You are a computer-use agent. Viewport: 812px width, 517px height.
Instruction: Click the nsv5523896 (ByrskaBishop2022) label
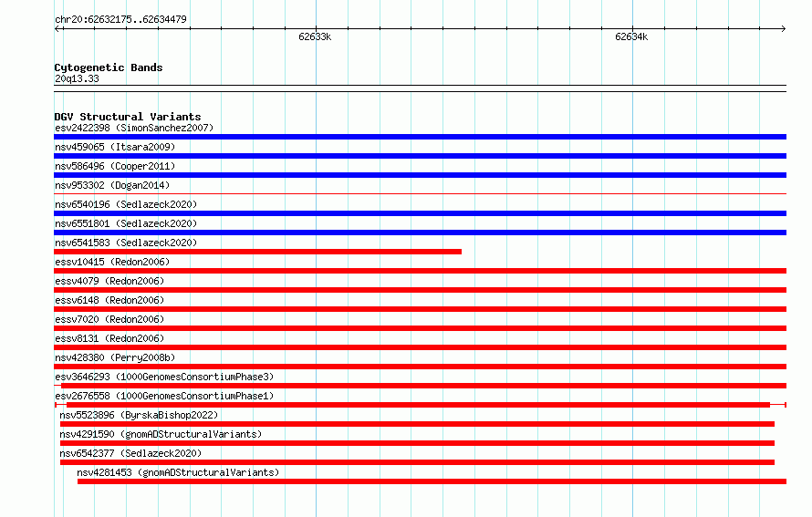139,415
